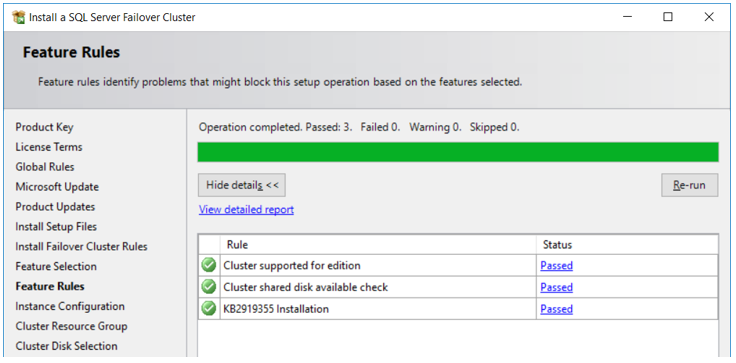The width and height of the screenshot is (736, 363).
Task: Click the Status column header
Action: pyautogui.click(x=627, y=245)
